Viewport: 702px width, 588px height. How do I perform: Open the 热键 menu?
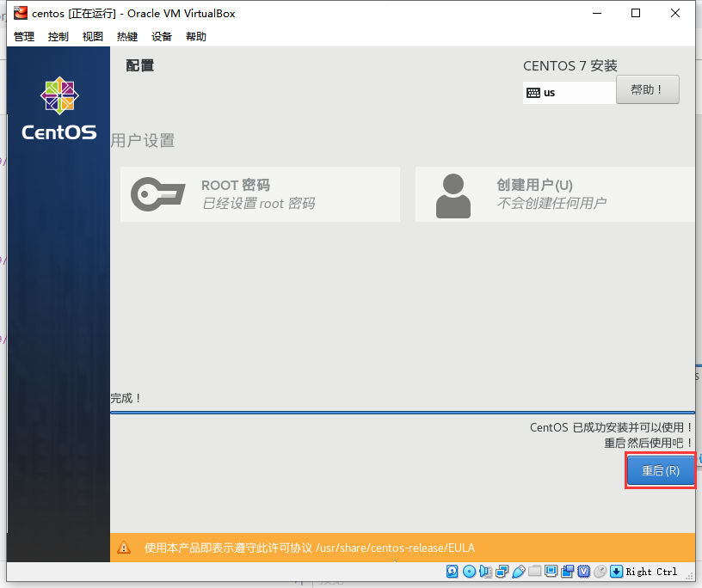click(x=127, y=37)
